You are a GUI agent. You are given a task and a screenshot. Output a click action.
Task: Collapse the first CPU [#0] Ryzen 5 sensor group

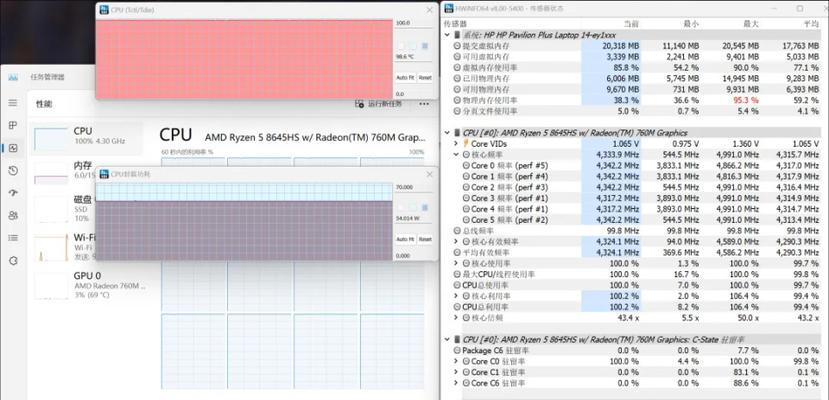tap(448, 133)
